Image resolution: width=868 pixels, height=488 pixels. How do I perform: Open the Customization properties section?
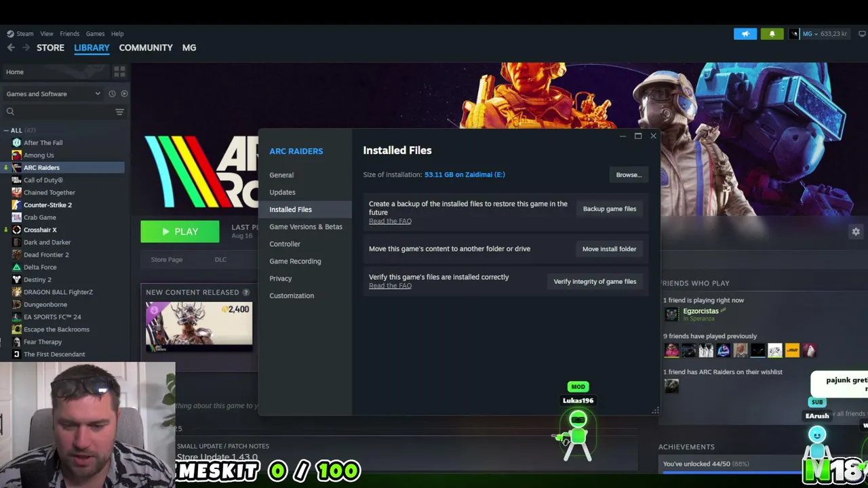point(292,296)
